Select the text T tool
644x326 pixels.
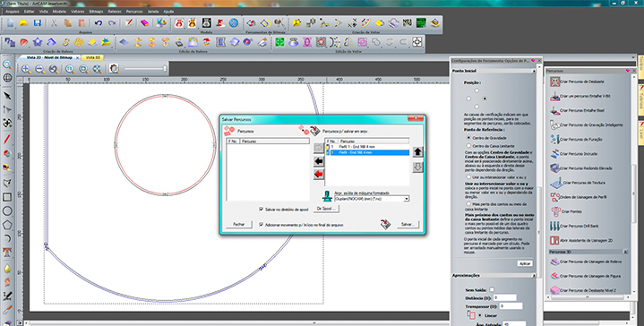click(7, 253)
